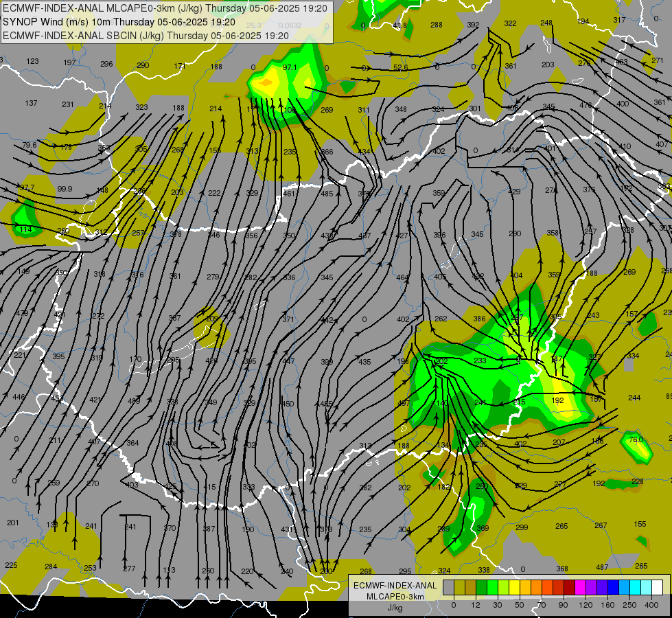Click the map value 253
672x618 pixels.
[x=90, y=568]
